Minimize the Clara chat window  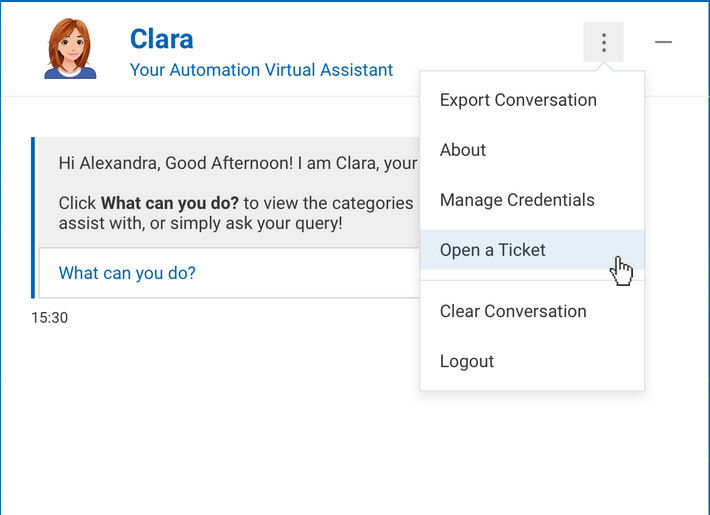663,42
